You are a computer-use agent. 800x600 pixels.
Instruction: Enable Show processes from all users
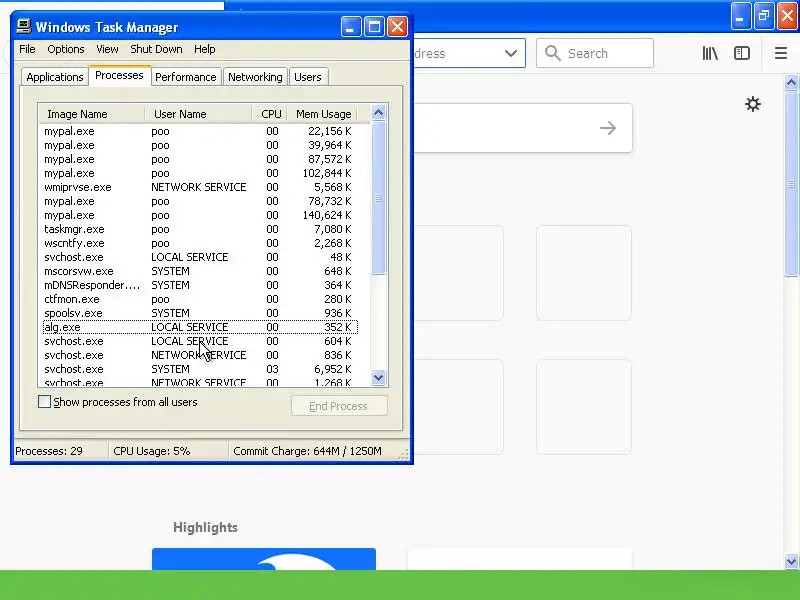point(44,402)
